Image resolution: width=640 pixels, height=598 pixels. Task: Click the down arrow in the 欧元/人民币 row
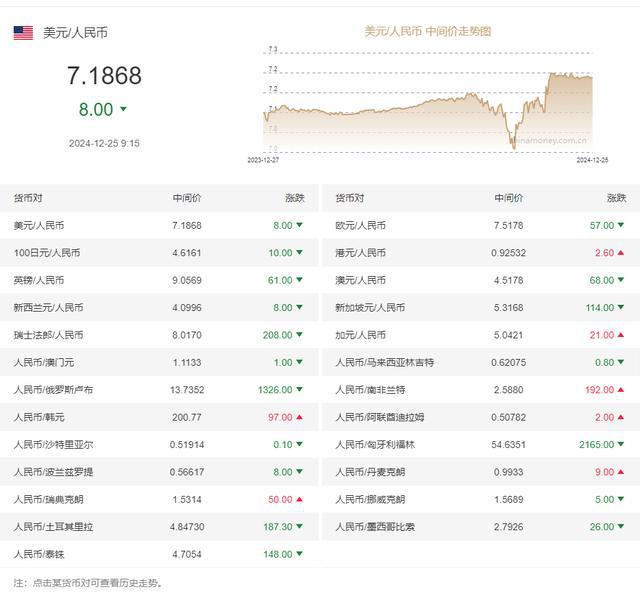620,225
